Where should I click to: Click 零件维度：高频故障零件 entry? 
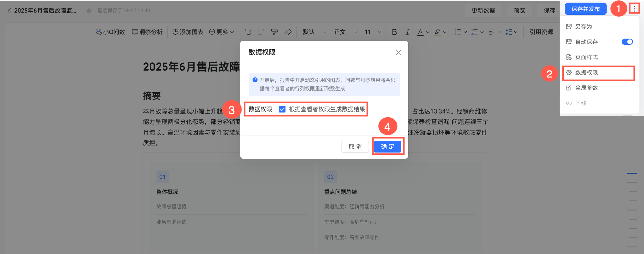(x=352, y=237)
